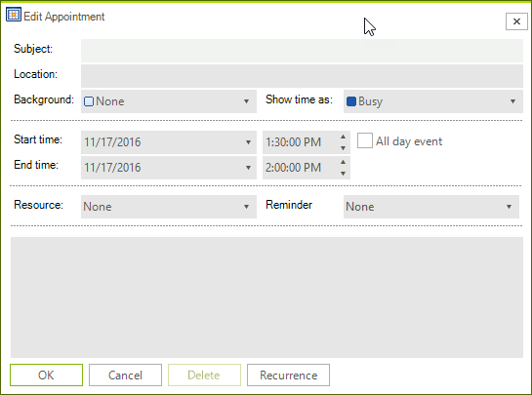
Task: Click into the Location text field
Action: (x=302, y=76)
